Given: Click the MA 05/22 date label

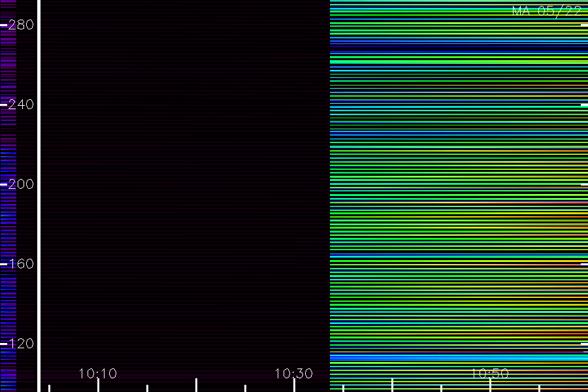Looking at the screenshot, I should pos(547,11).
